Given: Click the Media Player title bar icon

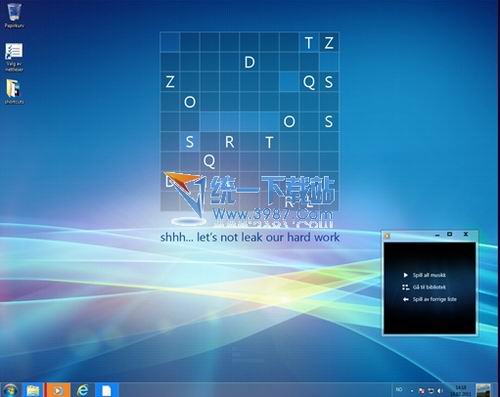Looking at the screenshot, I should [x=387, y=236].
